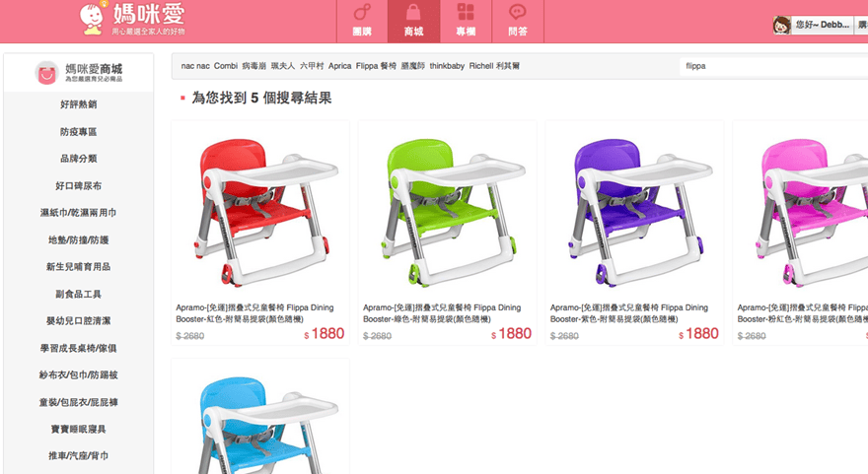This screenshot has width=868, height=474.
Task: Open the 您好~ Debb... account button
Action: (x=822, y=25)
